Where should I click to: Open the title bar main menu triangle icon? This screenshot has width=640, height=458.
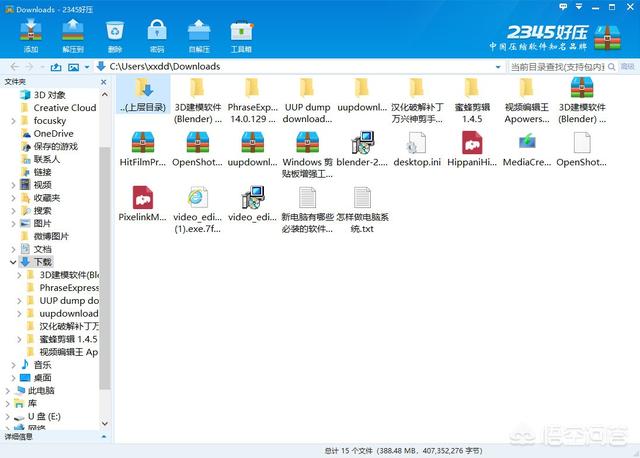click(579, 7)
